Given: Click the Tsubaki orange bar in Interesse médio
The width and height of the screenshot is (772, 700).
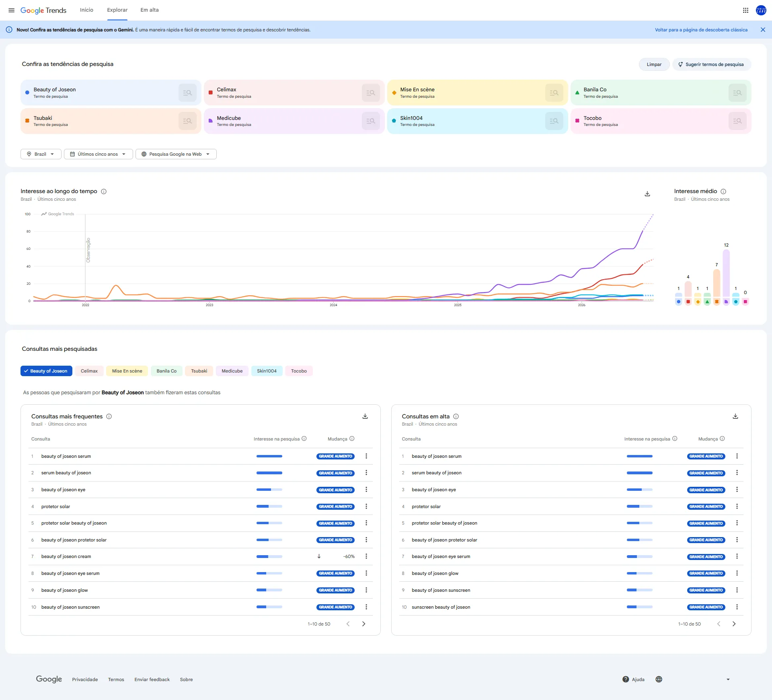Looking at the screenshot, I should point(717,283).
